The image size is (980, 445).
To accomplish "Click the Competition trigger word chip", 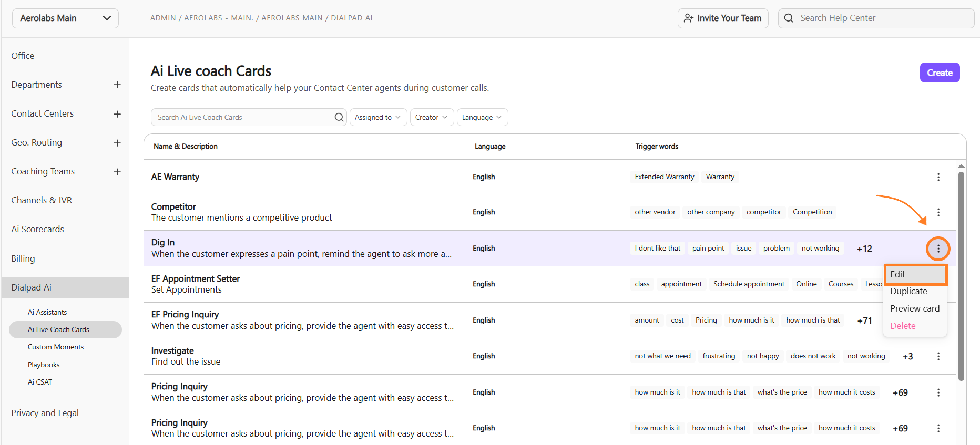I will (812, 212).
